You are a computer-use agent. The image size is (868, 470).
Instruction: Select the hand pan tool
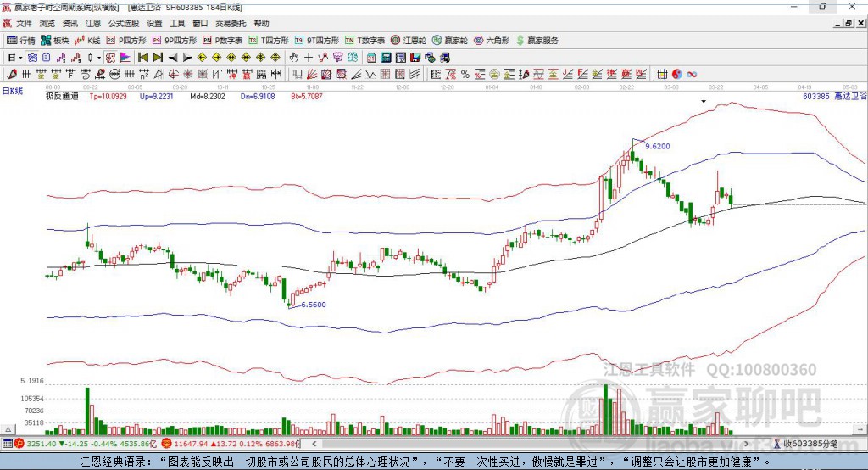pos(293,58)
